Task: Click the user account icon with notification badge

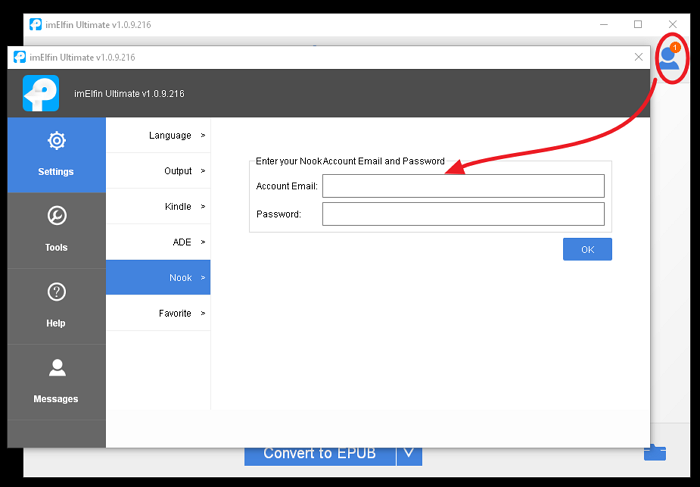Action: [670, 58]
